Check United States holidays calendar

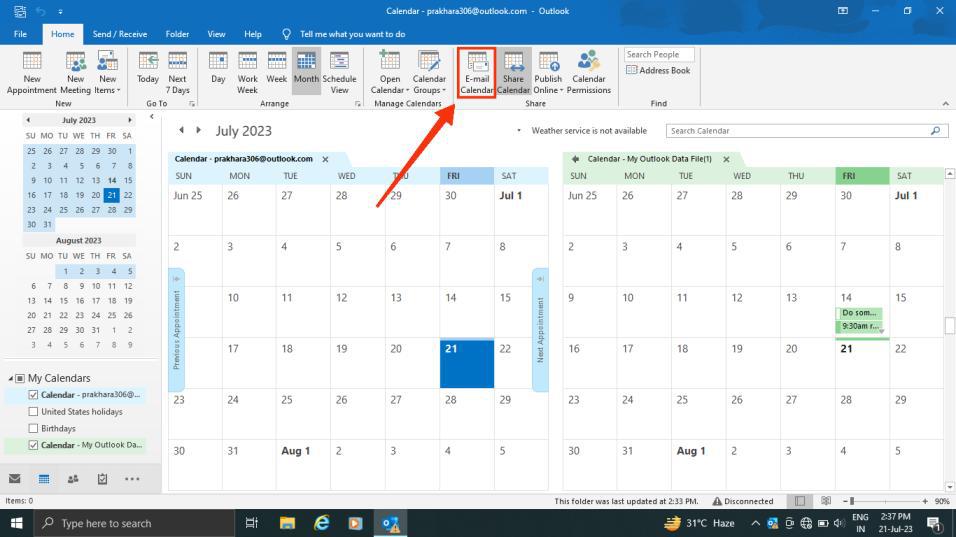point(34,412)
